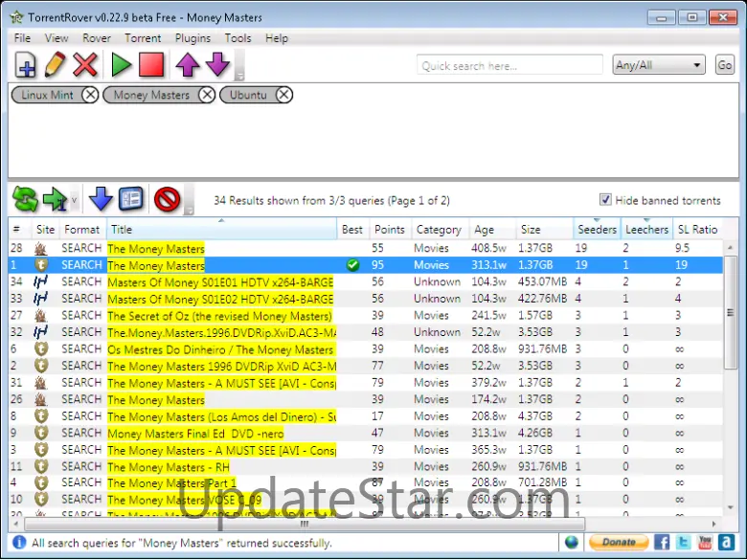Click site icon in row number 28

pyautogui.click(x=41, y=248)
